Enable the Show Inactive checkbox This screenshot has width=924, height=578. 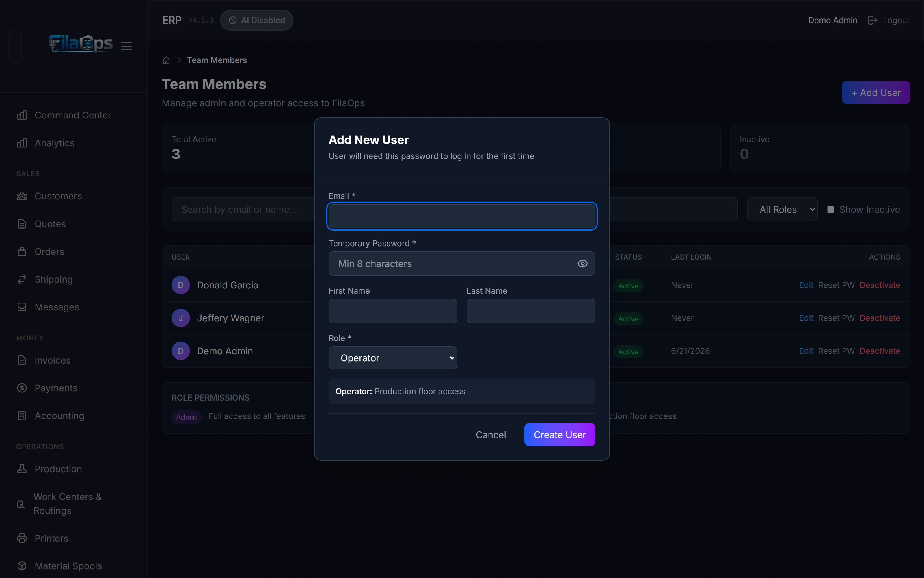point(830,210)
